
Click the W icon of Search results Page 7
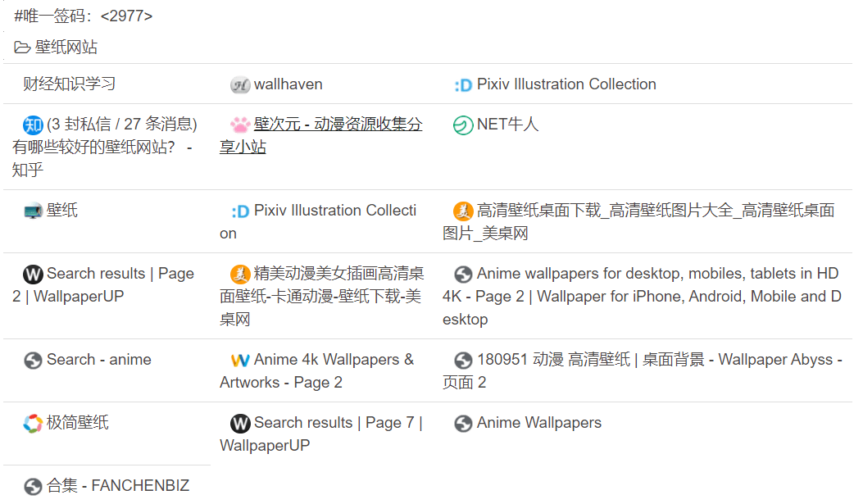point(239,424)
